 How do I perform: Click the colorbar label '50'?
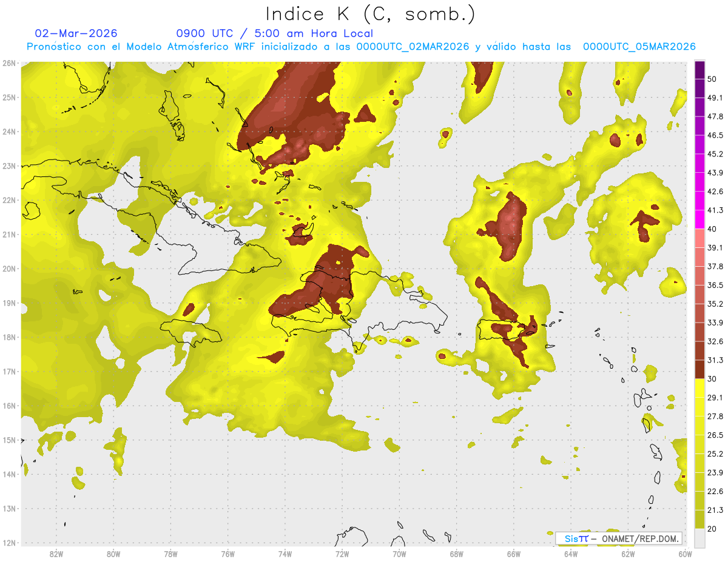pos(712,79)
